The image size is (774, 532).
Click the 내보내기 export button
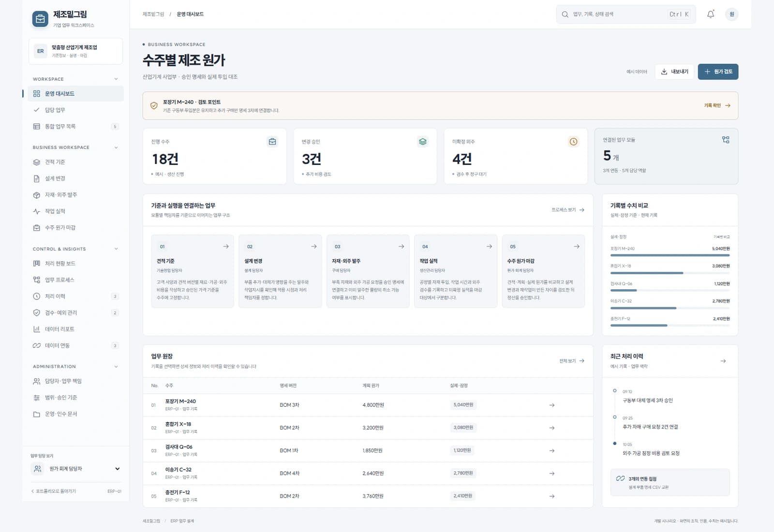point(675,72)
